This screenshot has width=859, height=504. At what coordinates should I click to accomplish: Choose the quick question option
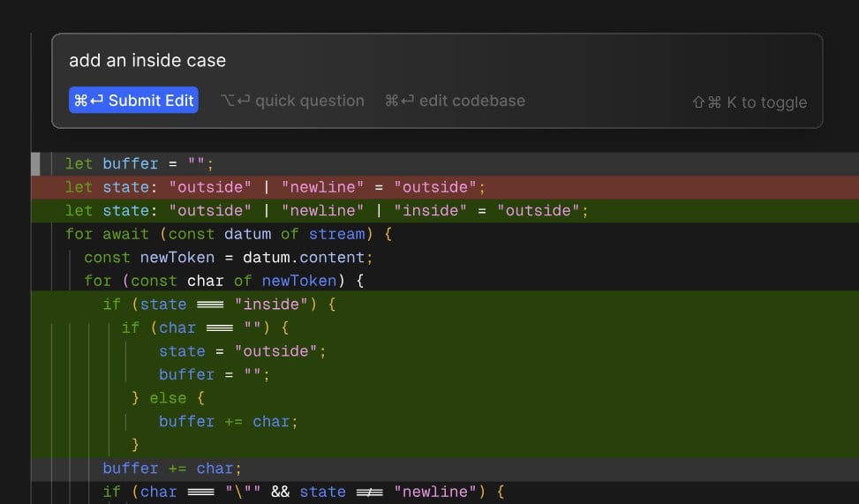pyautogui.click(x=292, y=101)
